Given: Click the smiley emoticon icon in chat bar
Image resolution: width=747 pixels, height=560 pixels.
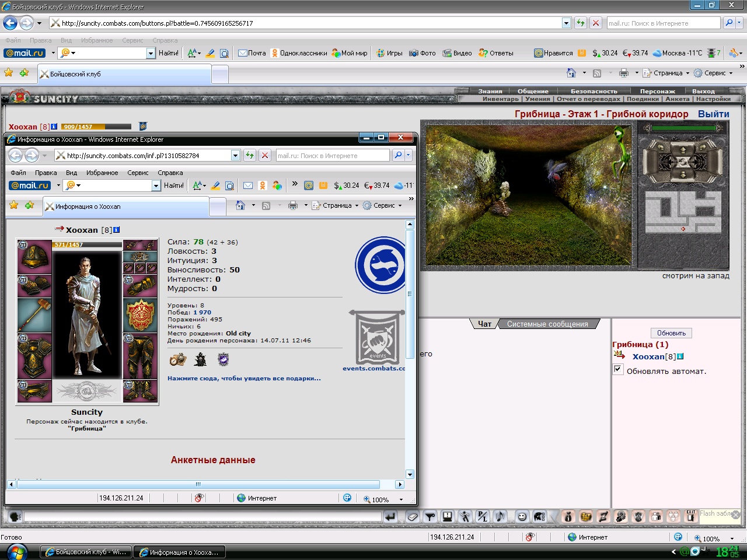Looking at the screenshot, I should [522, 516].
